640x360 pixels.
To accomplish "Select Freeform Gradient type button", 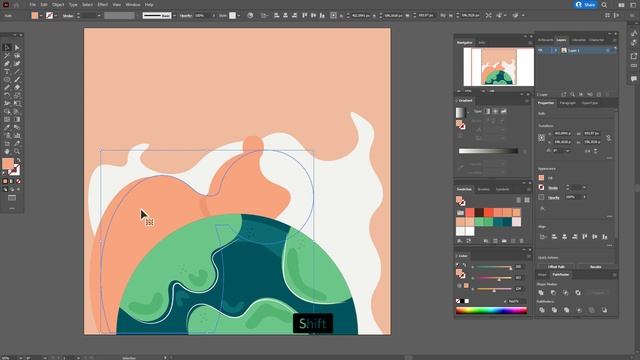I will [503, 111].
